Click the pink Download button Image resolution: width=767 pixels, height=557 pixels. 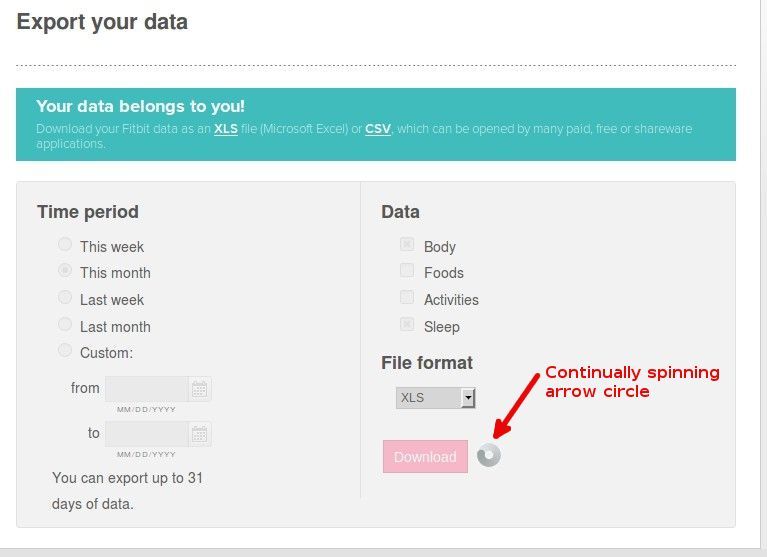tap(425, 457)
